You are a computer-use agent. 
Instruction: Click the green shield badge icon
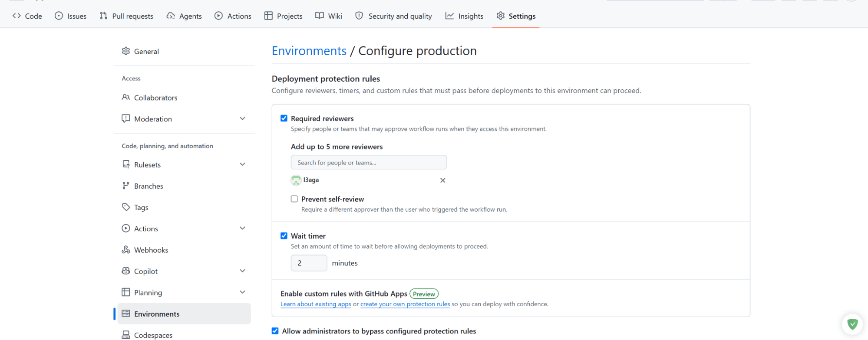coord(852,324)
